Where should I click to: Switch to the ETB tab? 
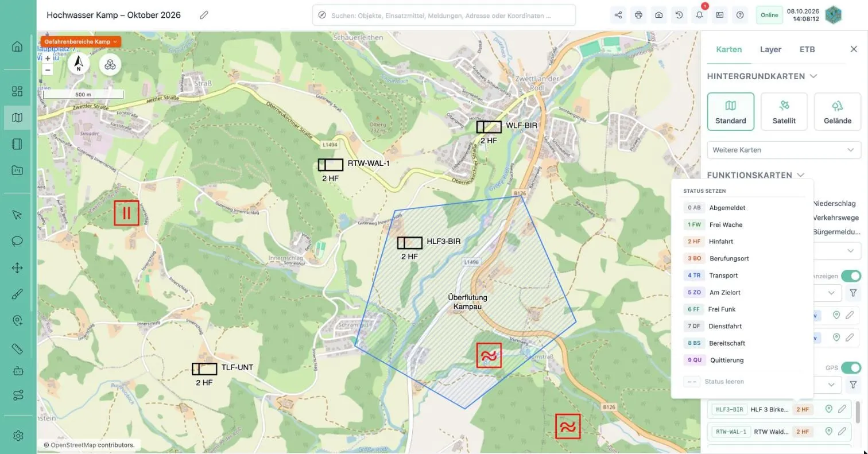pos(807,49)
